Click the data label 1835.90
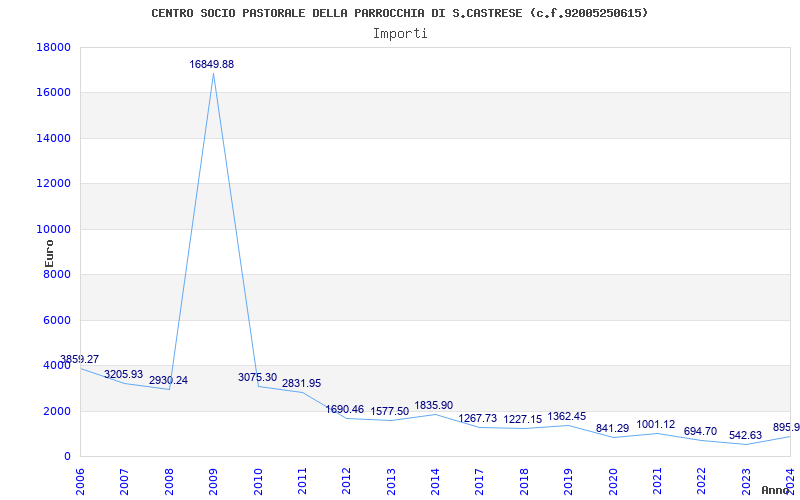Image resolution: width=800 pixels, height=500 pixels. 434,406
